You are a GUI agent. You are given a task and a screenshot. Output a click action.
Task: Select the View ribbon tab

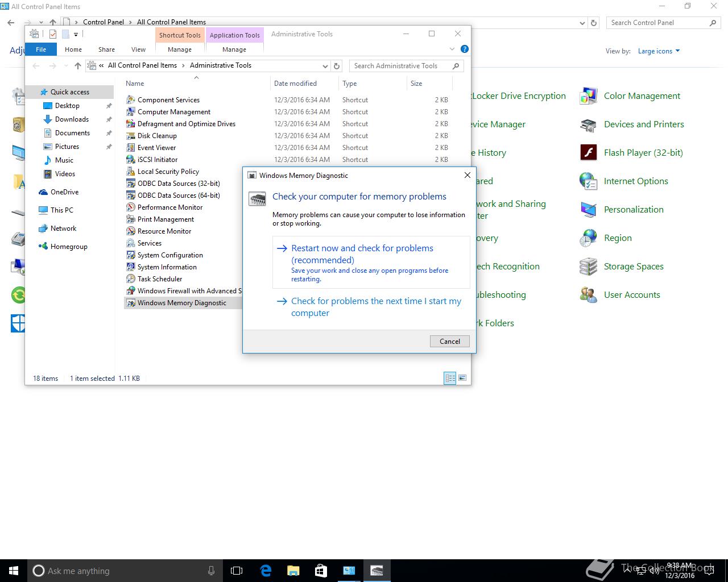pyautogui.click(x=138, y=49)
